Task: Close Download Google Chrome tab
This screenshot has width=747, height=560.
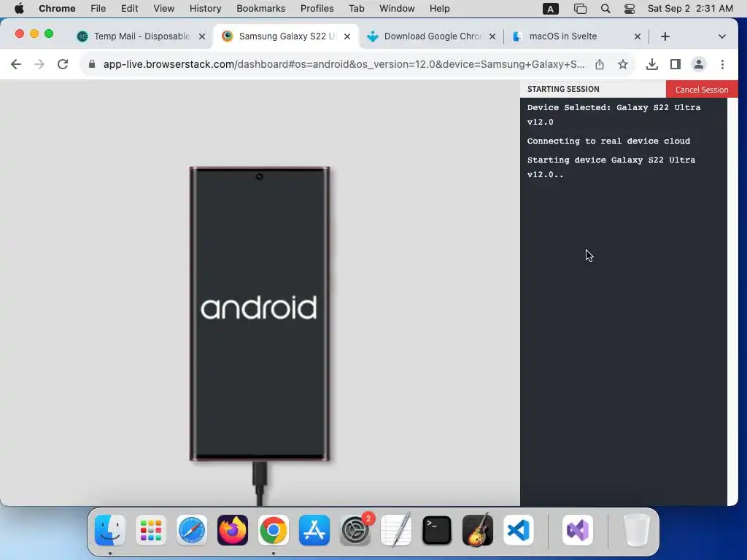Action: coord(492,36)
